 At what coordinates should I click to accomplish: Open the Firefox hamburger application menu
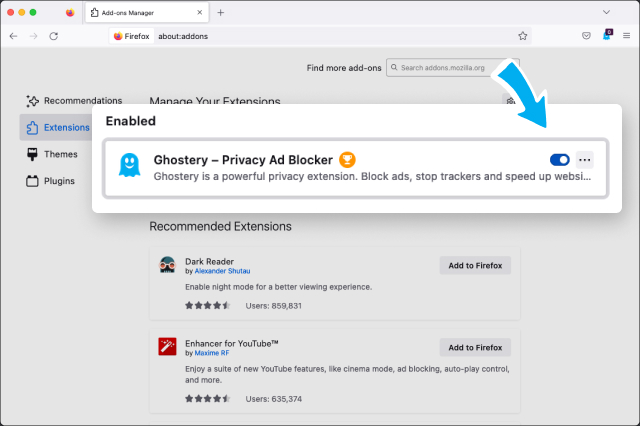click(627, 35)
